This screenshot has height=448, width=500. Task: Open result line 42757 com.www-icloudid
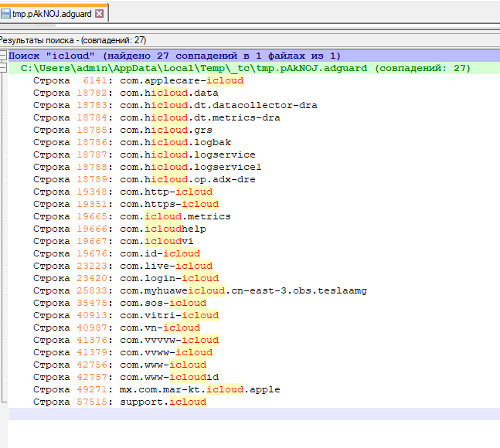(126, 377)
